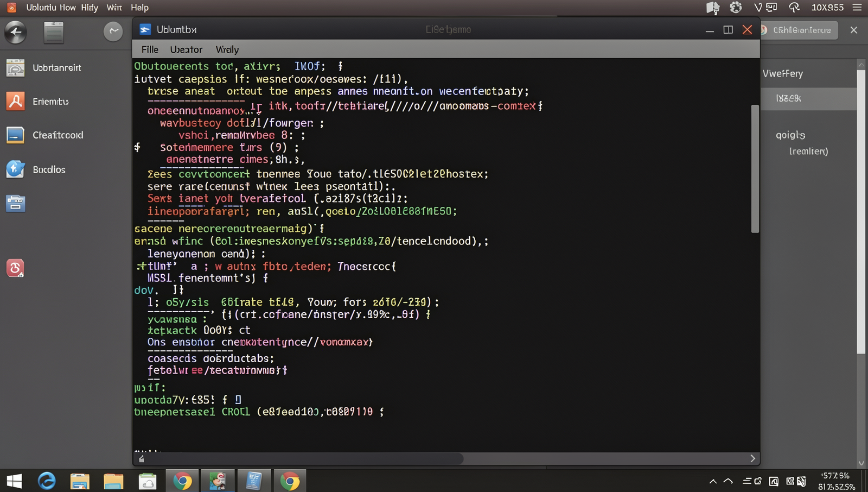Viewport: 868px width, 492px height.
Task: Open the blue notepad taskbar icon
Action: tap(253, 481)
